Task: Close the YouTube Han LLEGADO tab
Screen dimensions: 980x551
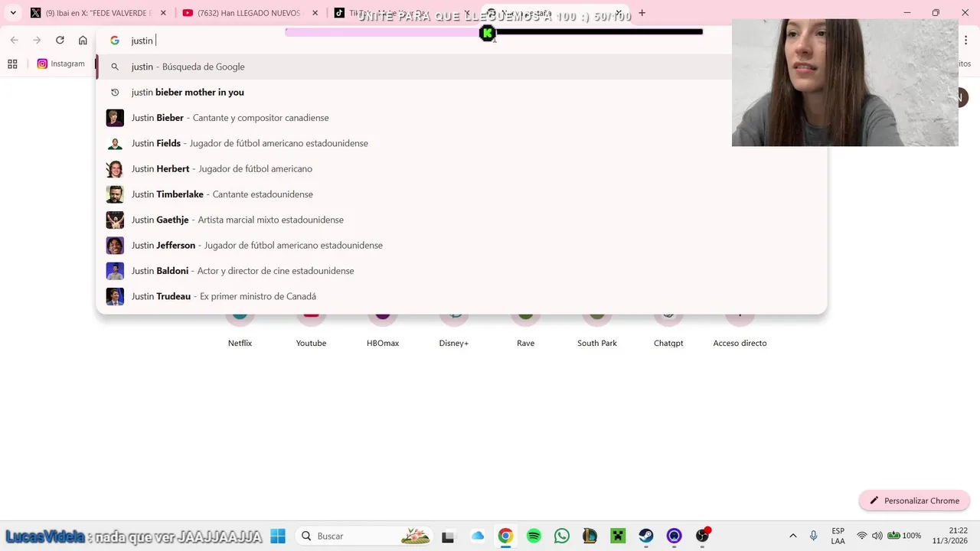Action: pos(315,13)
